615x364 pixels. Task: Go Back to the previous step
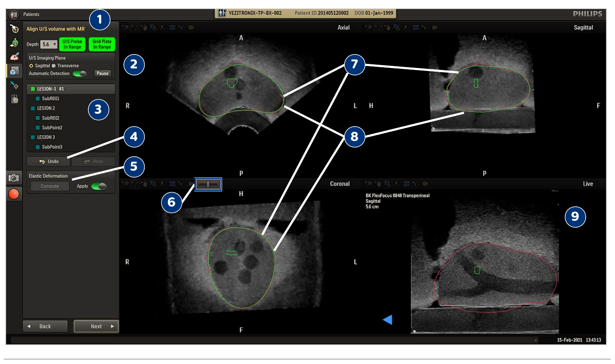click(45, 327)
